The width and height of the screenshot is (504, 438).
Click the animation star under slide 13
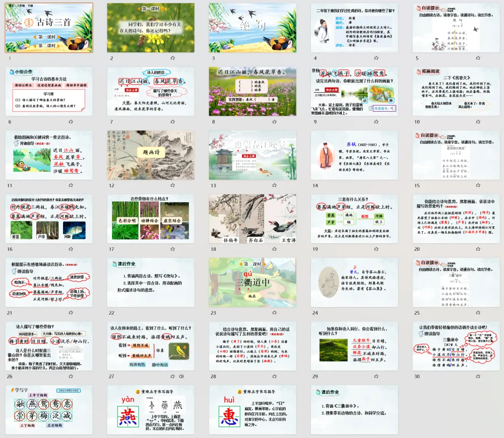click(x=274, y=185)
